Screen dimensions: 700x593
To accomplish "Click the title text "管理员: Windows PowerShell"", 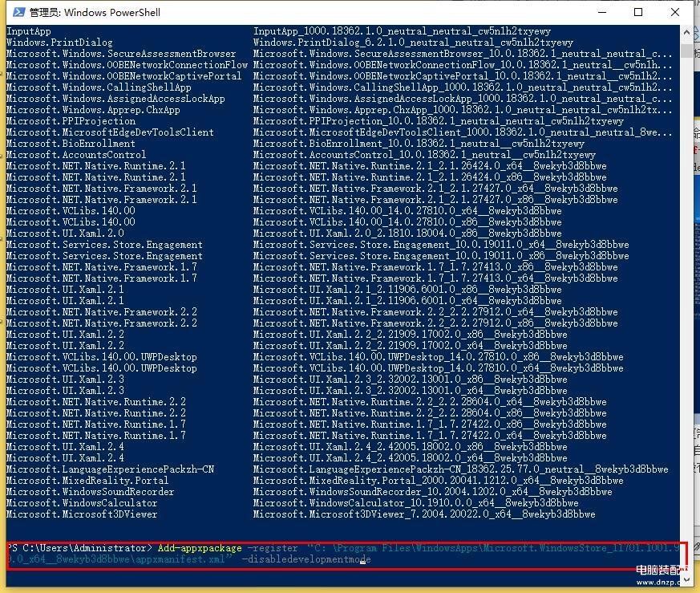I will point(95,13).
